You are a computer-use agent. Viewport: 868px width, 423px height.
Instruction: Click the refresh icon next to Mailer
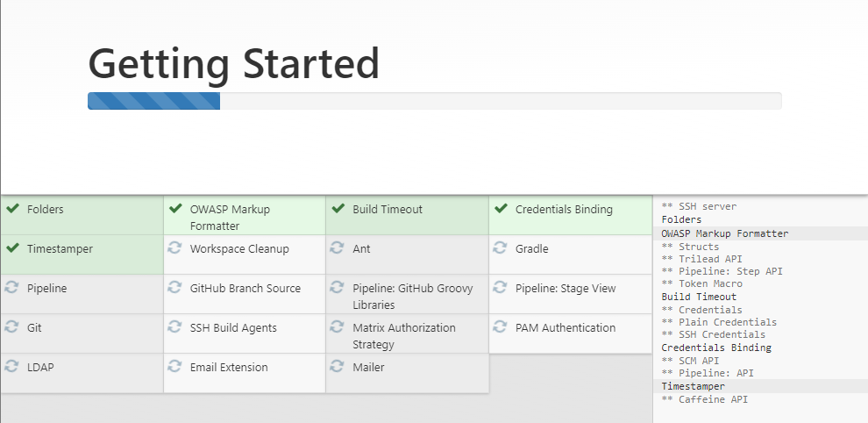click(338, 367)
